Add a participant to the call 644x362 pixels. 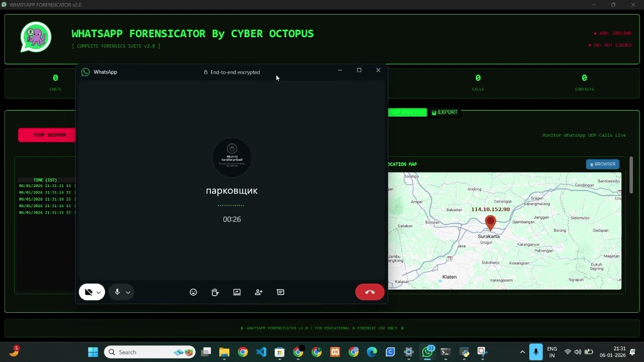(259, 292)
